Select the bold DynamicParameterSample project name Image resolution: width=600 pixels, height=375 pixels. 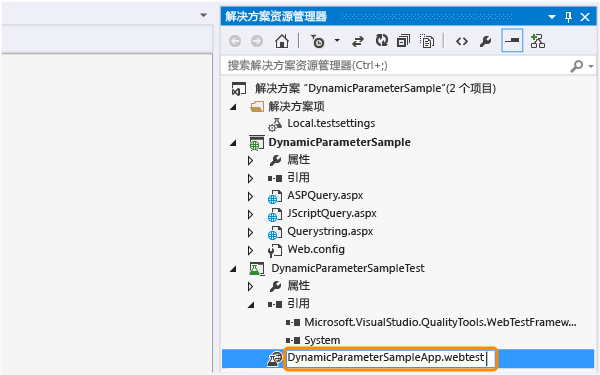[339, 142]
